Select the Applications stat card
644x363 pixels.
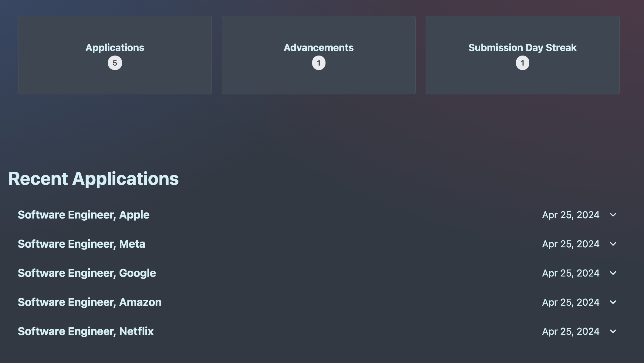point(115,55)
